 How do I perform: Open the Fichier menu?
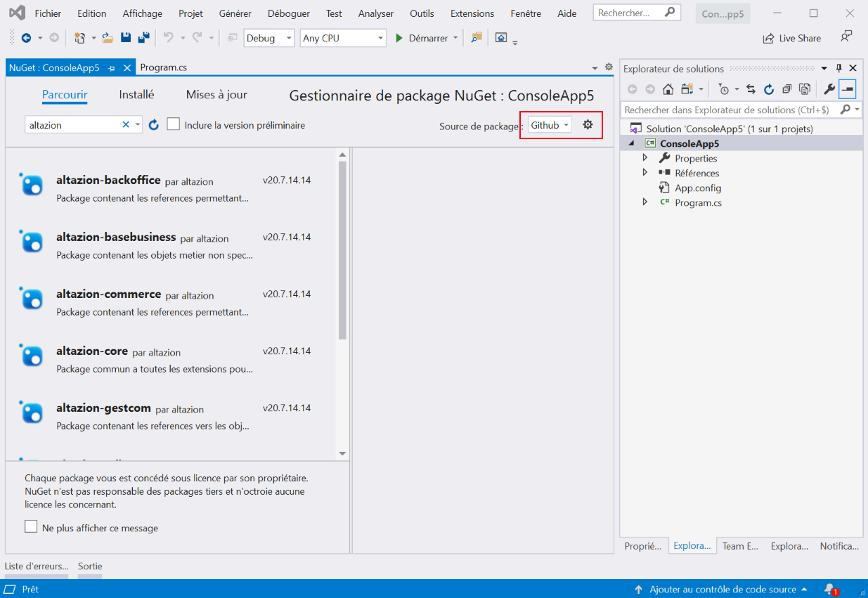pos(48,13)
